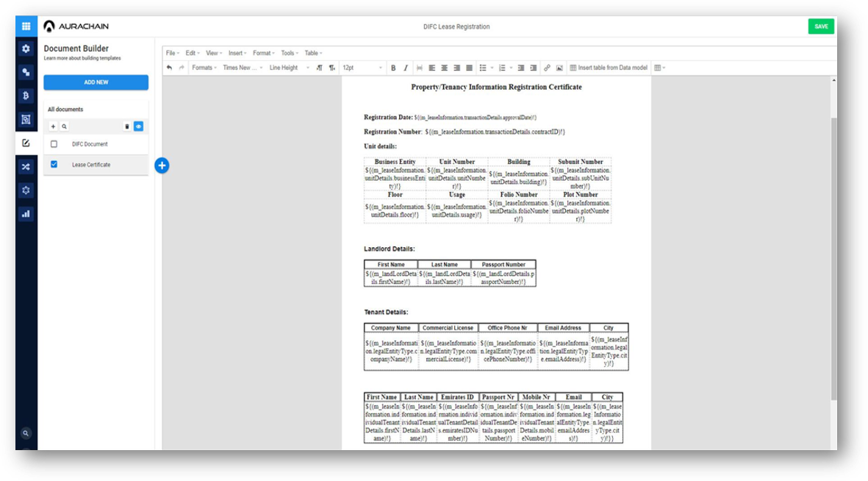Viewport: 868px width, 481px height.
Task: Apply italic formatting from the toolbar
Action: [405, 68]
